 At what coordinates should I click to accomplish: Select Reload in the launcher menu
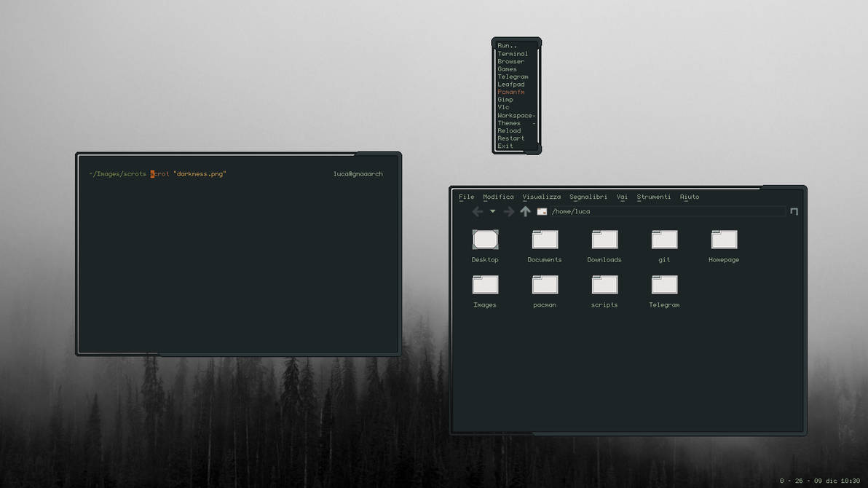(x=509, y=130)
